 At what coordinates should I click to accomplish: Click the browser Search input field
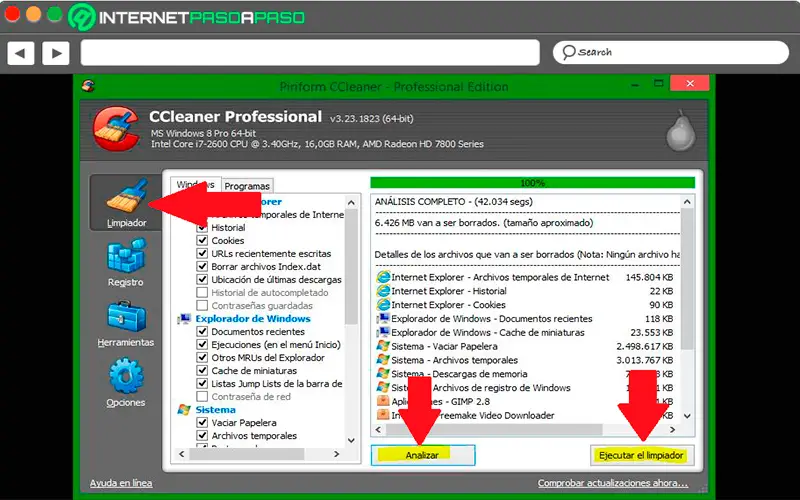click(671, 52)
